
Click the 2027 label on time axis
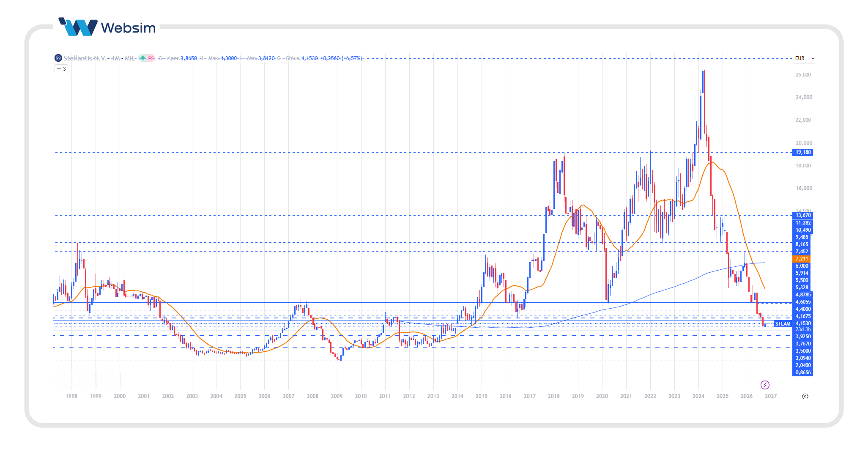(770, 396)
